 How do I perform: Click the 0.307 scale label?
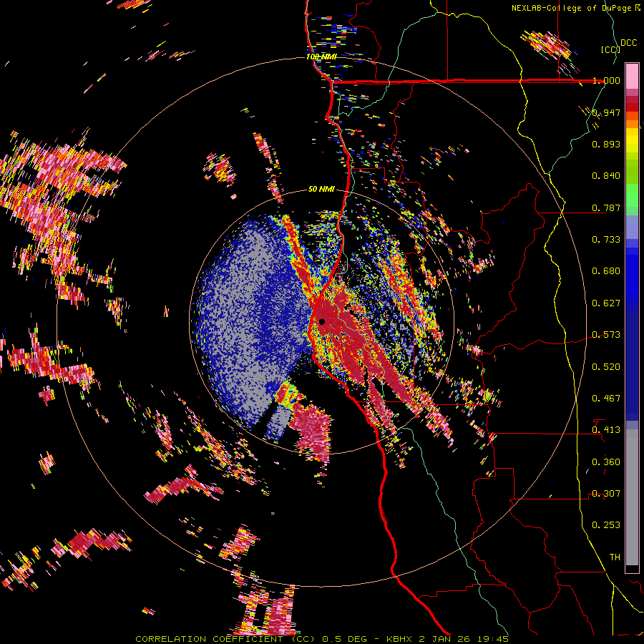coord(606,493)
